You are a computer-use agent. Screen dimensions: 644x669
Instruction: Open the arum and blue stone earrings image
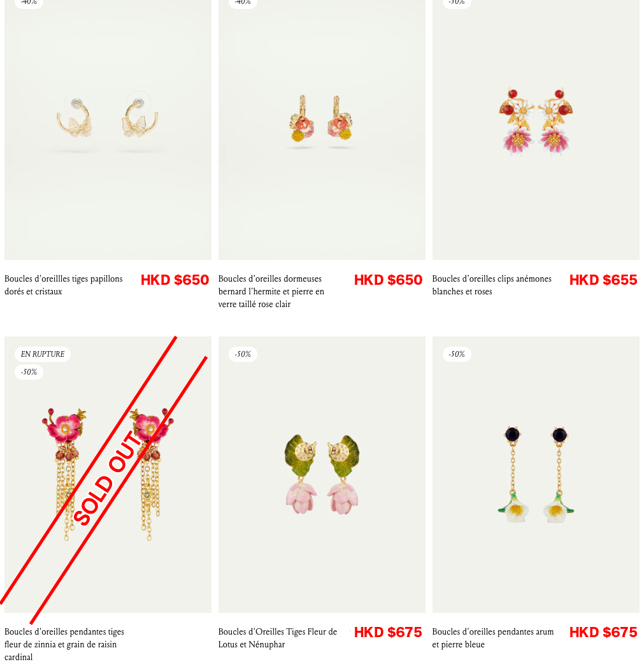pyautogui.click(x=536, y=475)
